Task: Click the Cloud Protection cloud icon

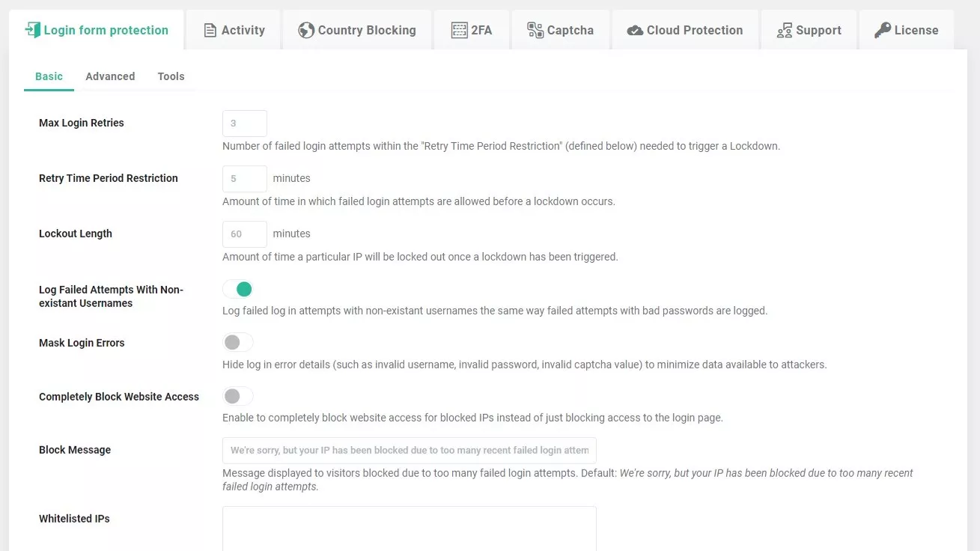Action: pyautogui.click(x=635, y=31)
